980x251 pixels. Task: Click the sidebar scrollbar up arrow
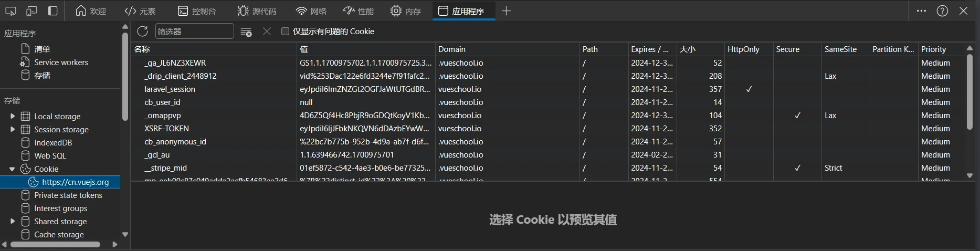125,27
